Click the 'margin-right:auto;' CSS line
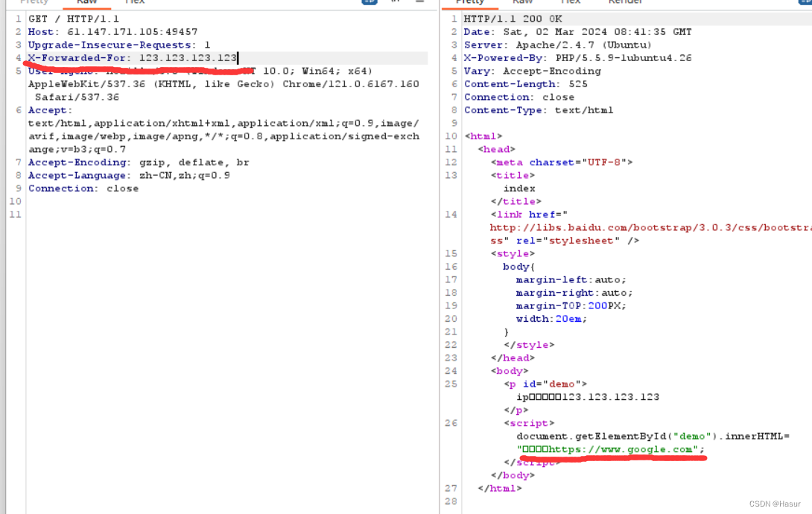Viewport: 812px width, 514px height. (574, 293)
